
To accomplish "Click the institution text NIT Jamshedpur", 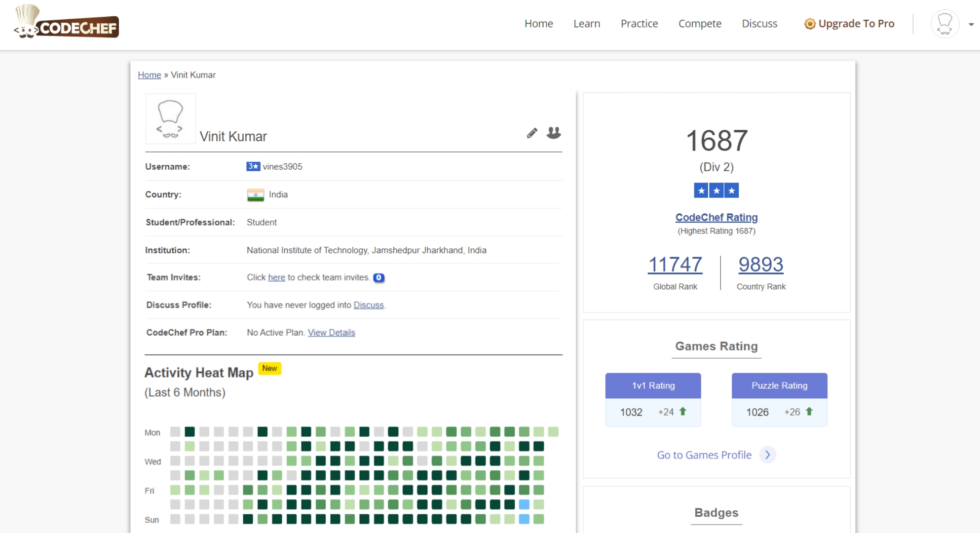I will (x=367, y=250).
